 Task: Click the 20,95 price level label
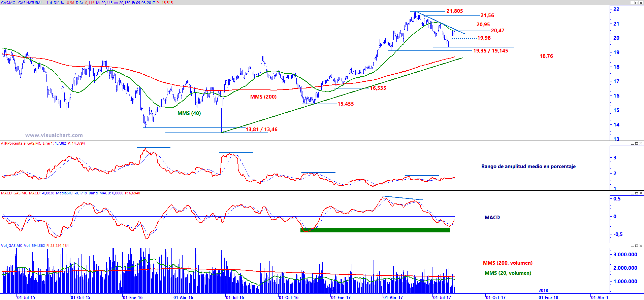point(483,25)
